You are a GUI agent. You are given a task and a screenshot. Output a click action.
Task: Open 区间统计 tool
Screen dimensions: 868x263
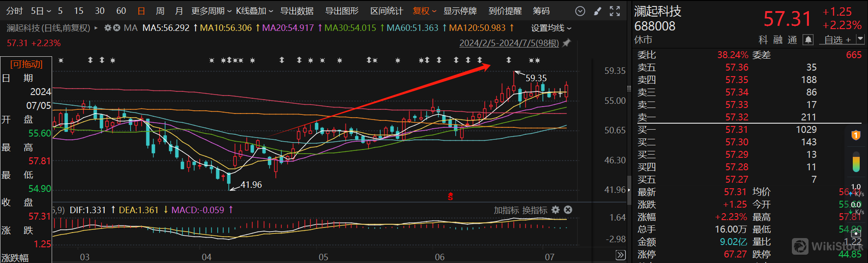386,11
